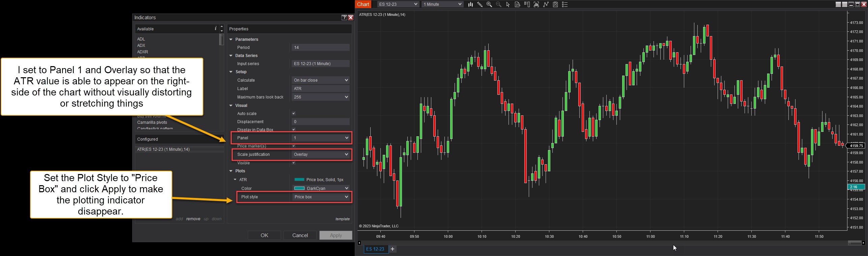Viewport: 868px width, 256px height.
Task: Open the chart properties list icon
Action: (565, 4)
